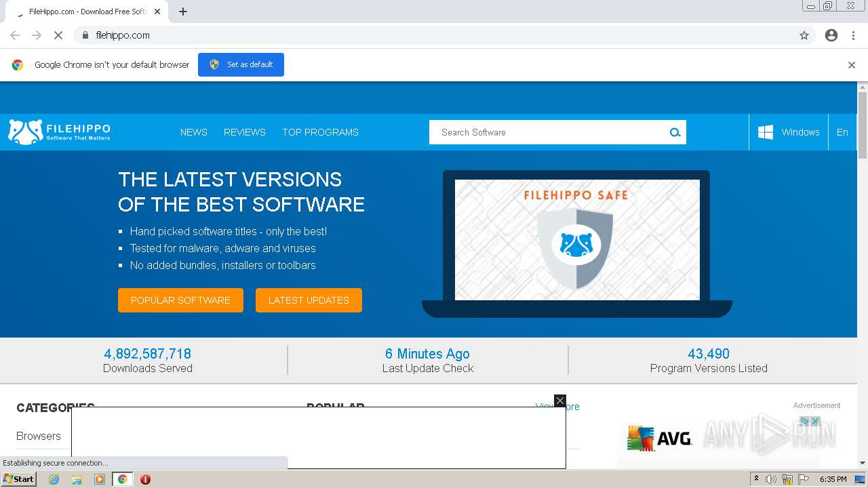Open the Browsers category link
868x488 pixels.
click(39, 436)
